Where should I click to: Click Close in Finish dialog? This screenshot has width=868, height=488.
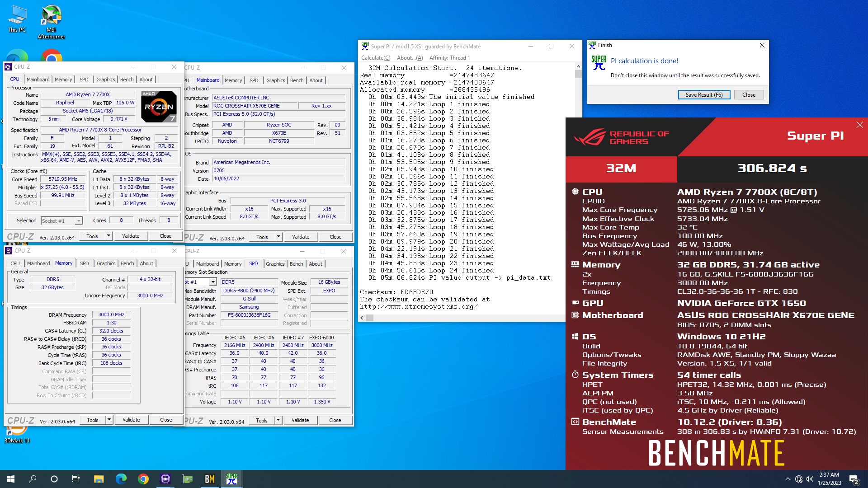[749, 95]
